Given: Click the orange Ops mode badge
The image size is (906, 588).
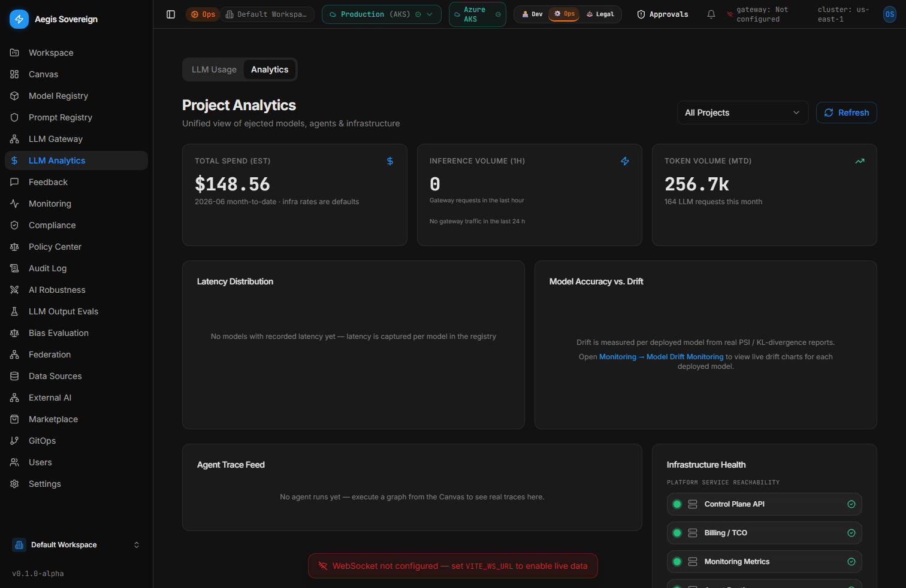Looking at the screenshot, I should click(x=203, y=14).
